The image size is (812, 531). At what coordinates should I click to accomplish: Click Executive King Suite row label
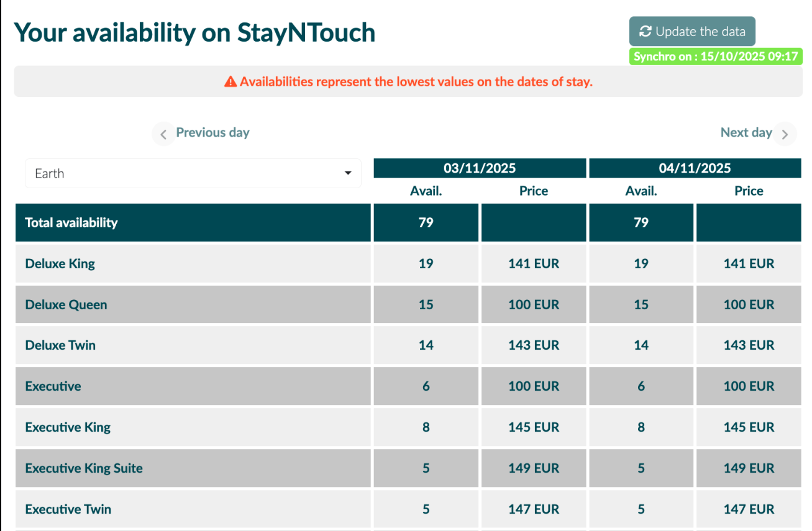tap(84, 468)
